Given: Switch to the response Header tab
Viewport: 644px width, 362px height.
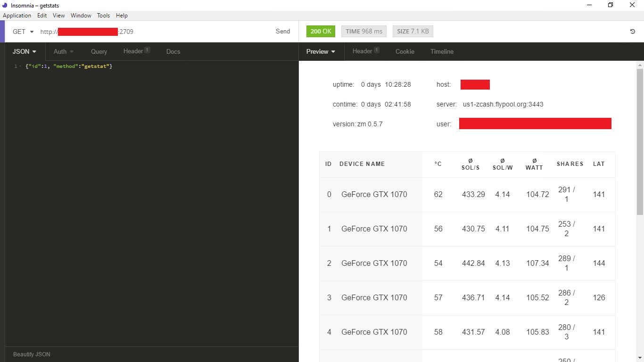Looking at the screenshot, I should [x=366, y=51].
